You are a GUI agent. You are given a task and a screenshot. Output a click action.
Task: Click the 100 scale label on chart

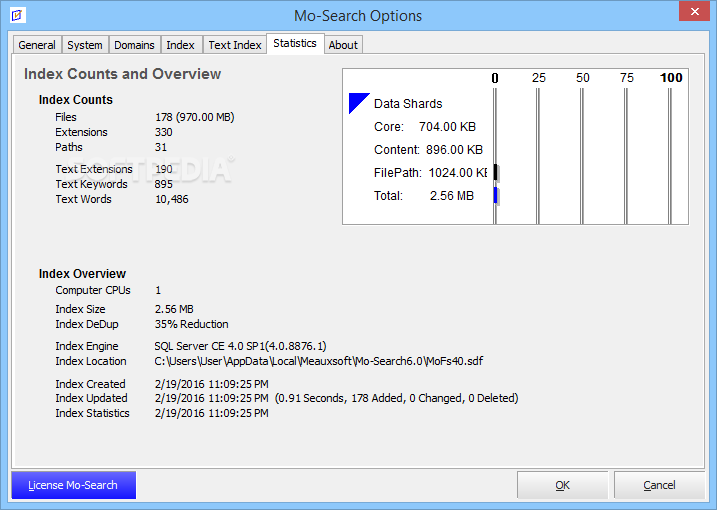point(671,78)
